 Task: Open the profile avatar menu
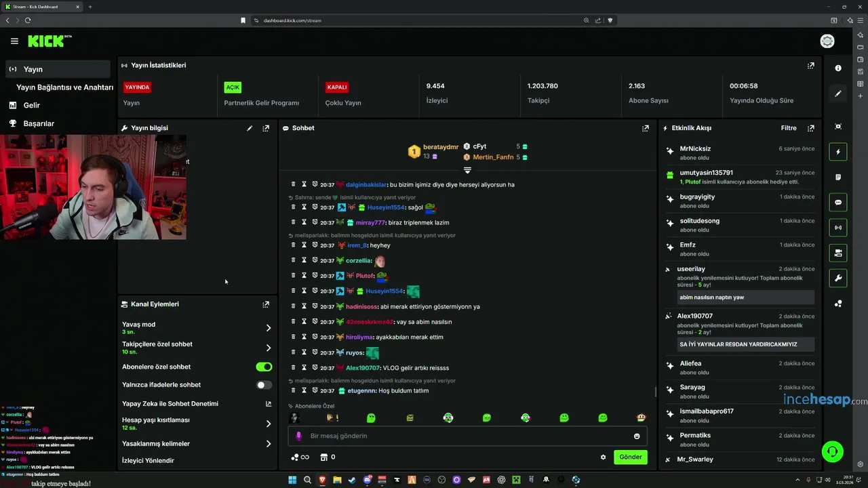[x=827, y=41]
